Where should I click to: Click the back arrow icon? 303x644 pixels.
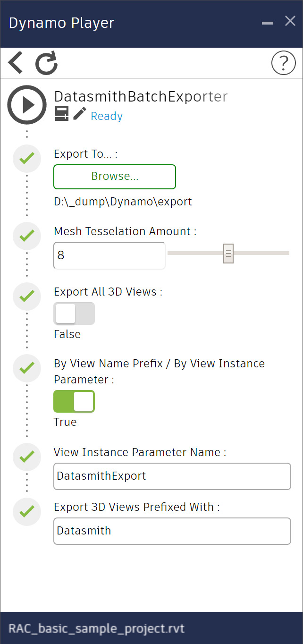[16, 63]
